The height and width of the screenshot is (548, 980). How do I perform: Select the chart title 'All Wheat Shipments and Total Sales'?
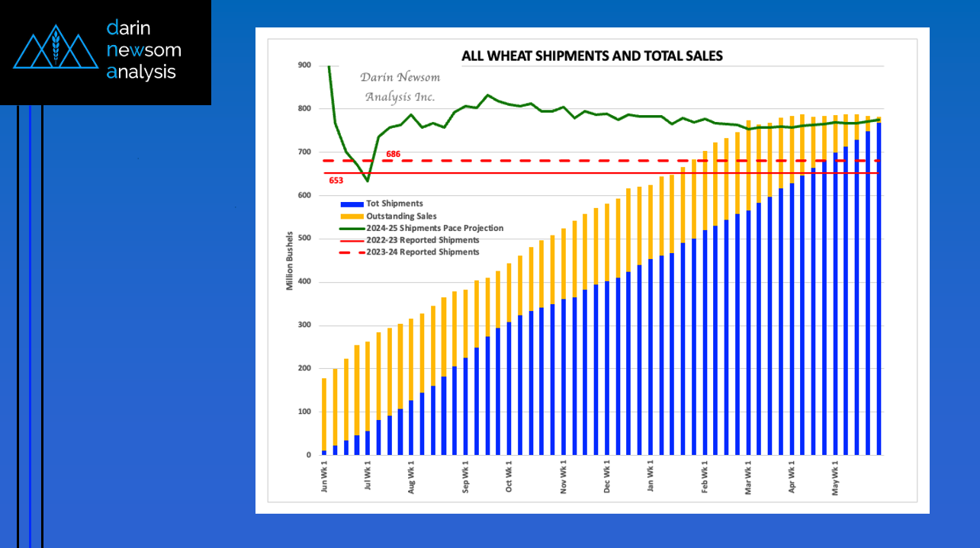[x=592, y=56]
